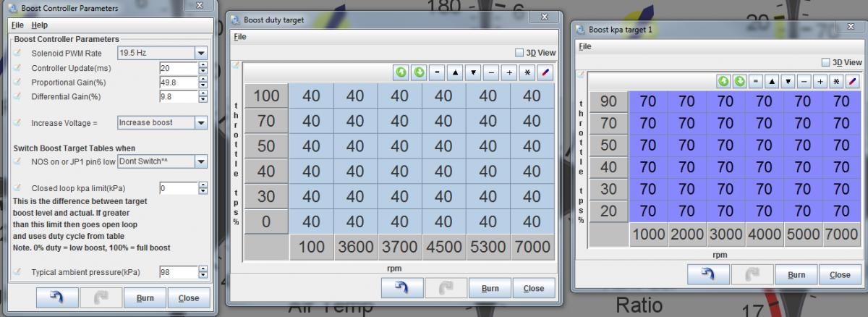The image size is (868, 317).
Task: Click the Controller Update(ms) field showing 20
Action: 179,68
